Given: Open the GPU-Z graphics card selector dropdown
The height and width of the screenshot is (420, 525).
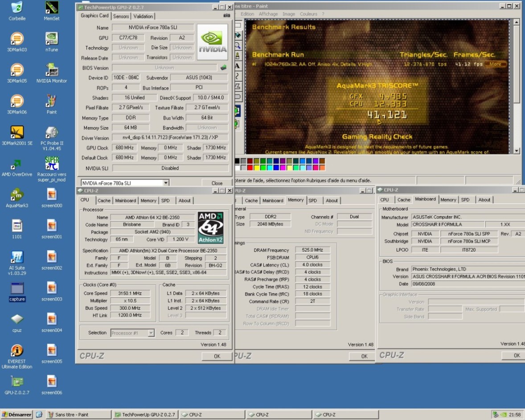Looking at the screenshot, I should click(x=166, y=183).
